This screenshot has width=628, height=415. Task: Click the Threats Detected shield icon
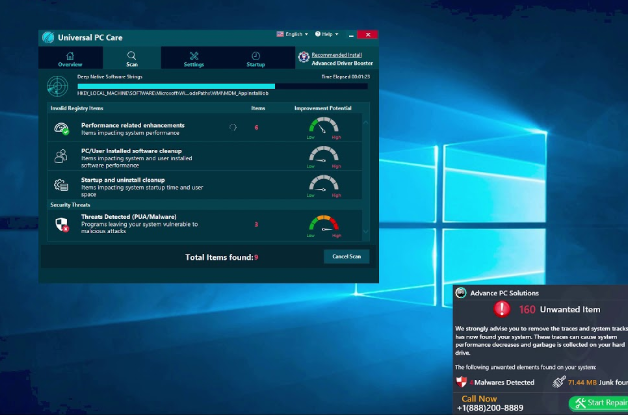click(x=62, y=224)
